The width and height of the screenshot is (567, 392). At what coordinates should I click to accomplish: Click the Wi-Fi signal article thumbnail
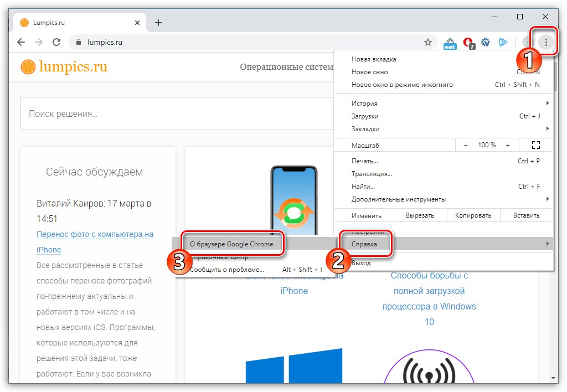429,367
